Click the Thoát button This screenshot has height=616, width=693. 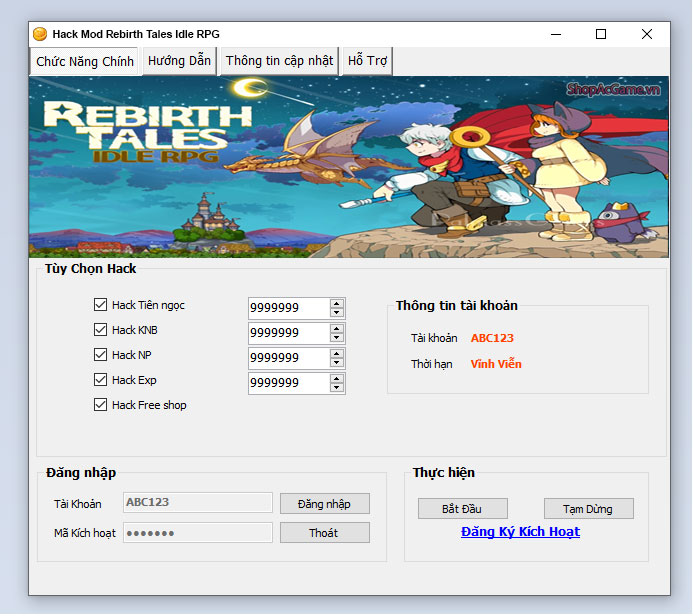tap(325, 533)
